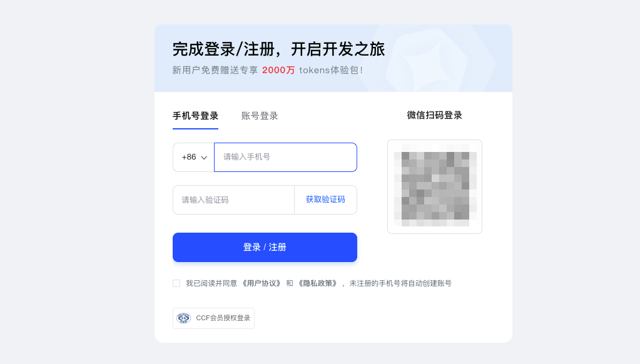Switch to 账号登录 tab
Image resolution: width=640 pixels, height=364 pixels.
click(260, 116)
